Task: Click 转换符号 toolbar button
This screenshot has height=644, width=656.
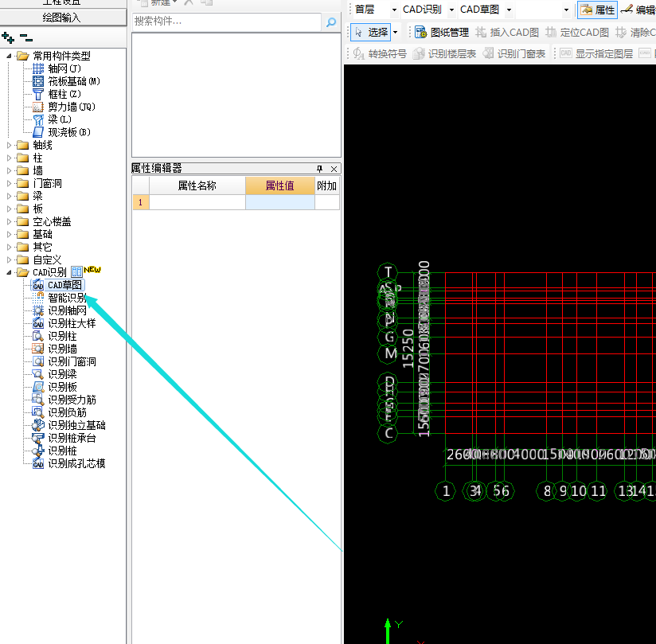Action: pos(380,53)
